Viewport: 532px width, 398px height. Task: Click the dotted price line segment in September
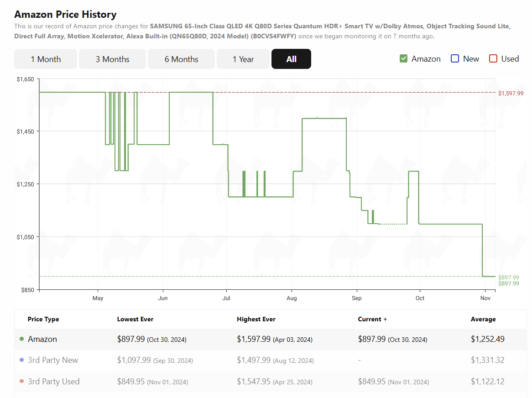click(392, 224)
